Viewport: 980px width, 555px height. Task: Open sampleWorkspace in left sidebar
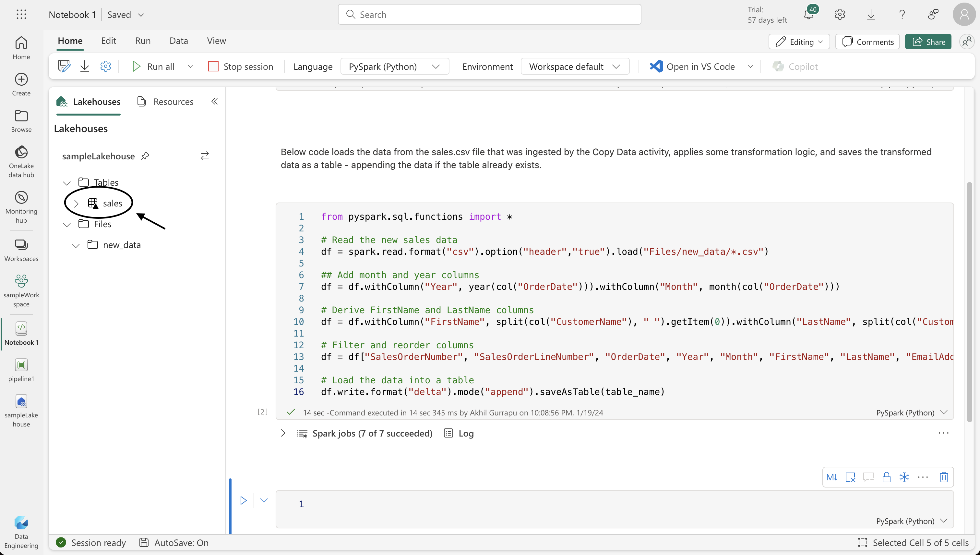[21, 291]
